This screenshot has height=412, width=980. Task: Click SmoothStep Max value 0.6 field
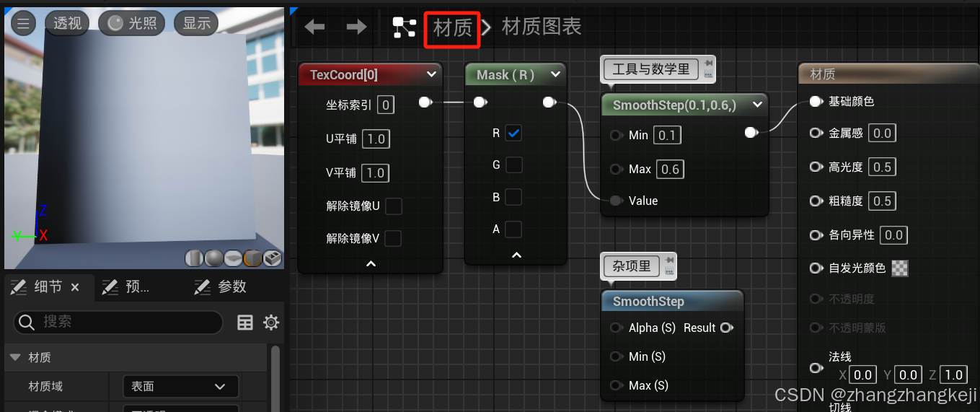670,170
